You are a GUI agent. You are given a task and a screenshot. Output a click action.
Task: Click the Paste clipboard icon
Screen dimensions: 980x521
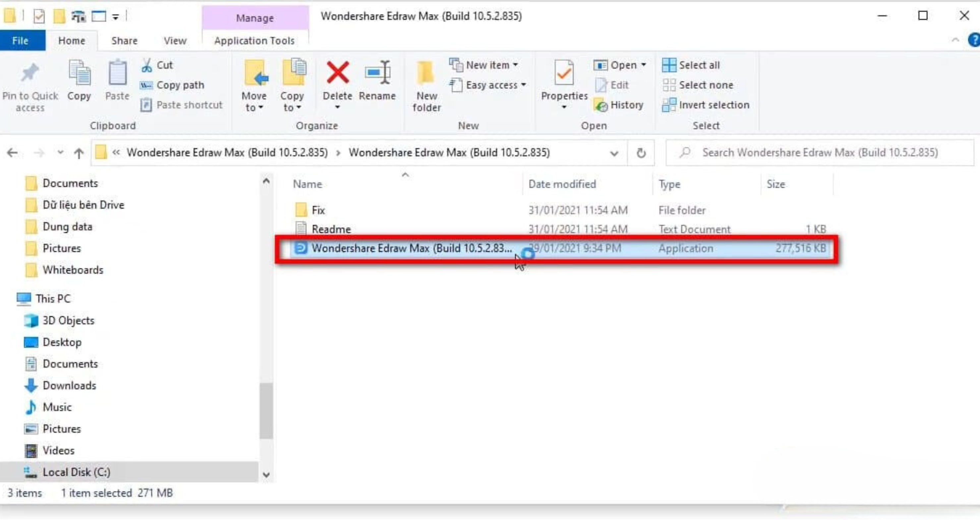click(x=117, y=72)
